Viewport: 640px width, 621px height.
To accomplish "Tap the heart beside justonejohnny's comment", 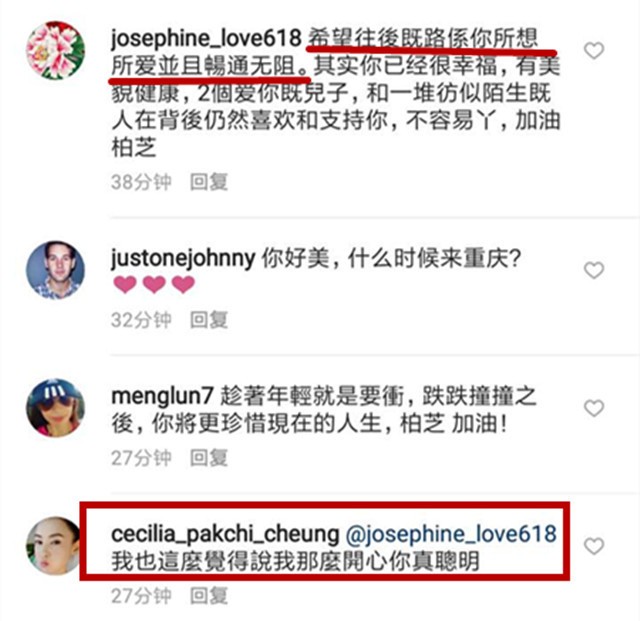I will point(594,270).
